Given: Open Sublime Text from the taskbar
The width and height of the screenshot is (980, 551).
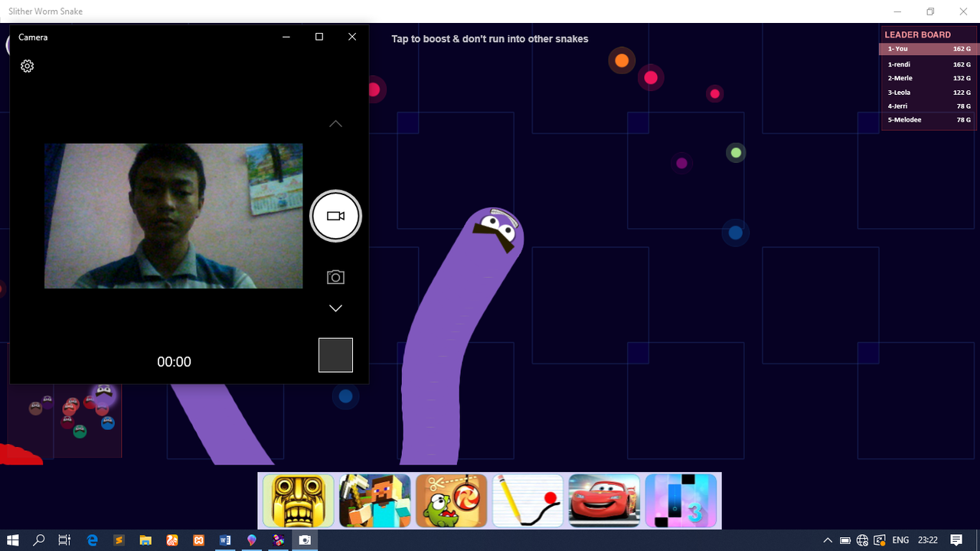Looking at the screenshot, I should point(119,540).
